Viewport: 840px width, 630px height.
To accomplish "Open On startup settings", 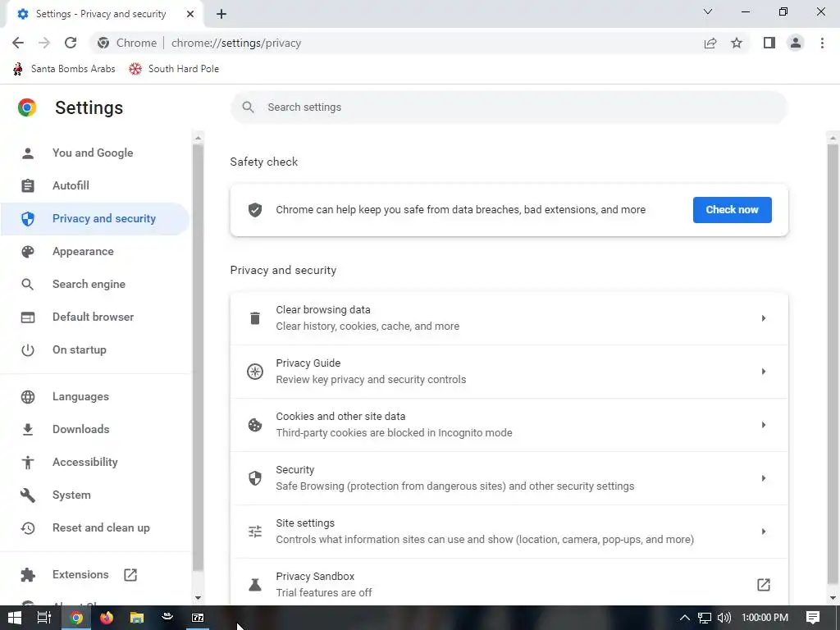I will point(95,349).
